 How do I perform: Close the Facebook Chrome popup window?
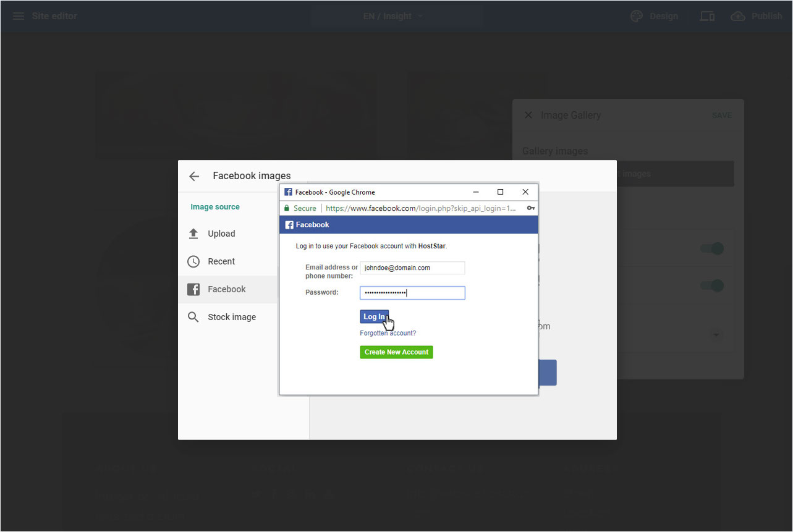pos(525,192)
